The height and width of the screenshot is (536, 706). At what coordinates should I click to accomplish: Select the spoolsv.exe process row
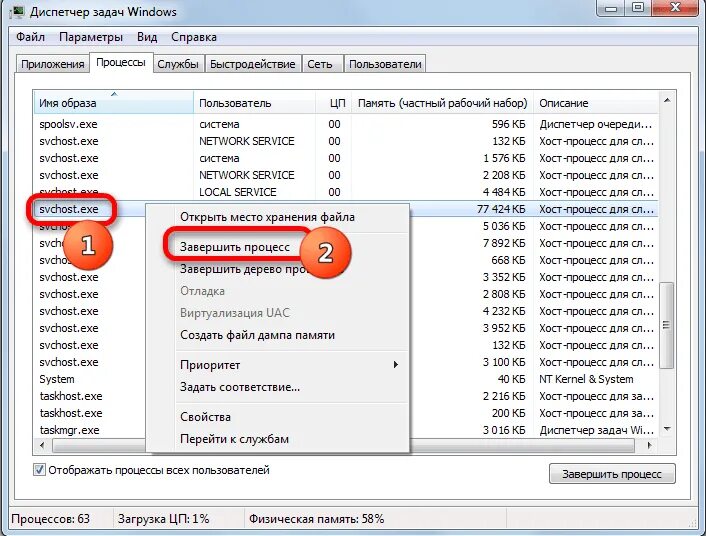click(346, 124)
